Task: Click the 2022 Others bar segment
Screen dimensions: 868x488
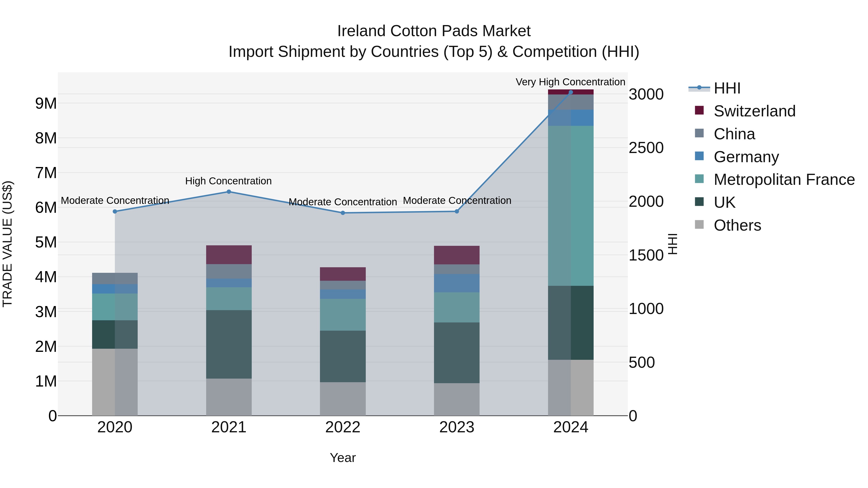Action: (x=343, y=399)
